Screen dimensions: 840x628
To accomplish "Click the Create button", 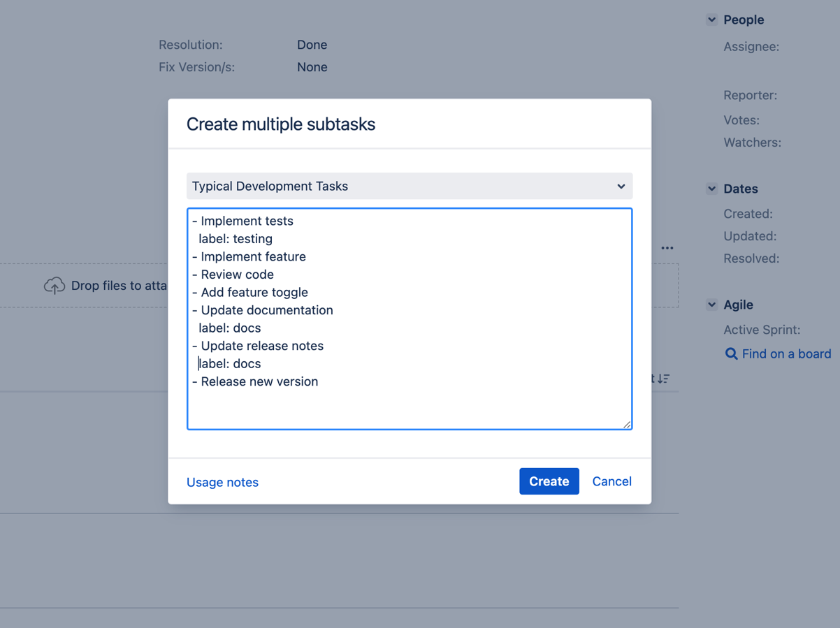I will click(549, 481).
